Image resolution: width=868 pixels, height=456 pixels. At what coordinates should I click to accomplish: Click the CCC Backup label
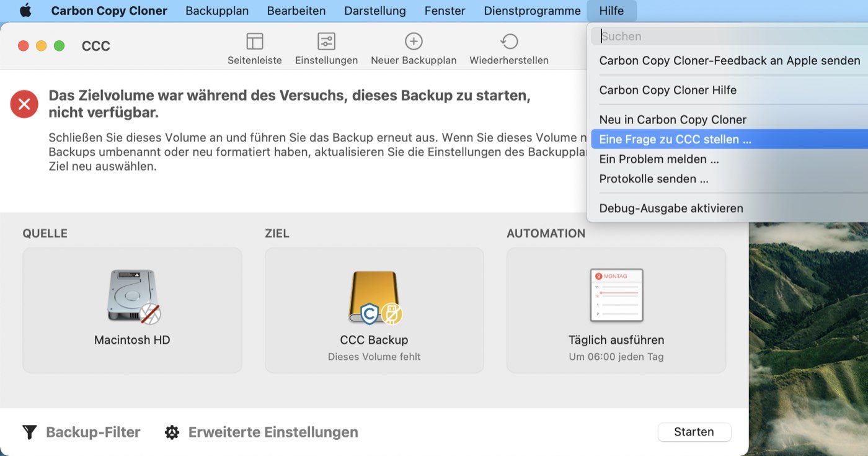[374, 340]
